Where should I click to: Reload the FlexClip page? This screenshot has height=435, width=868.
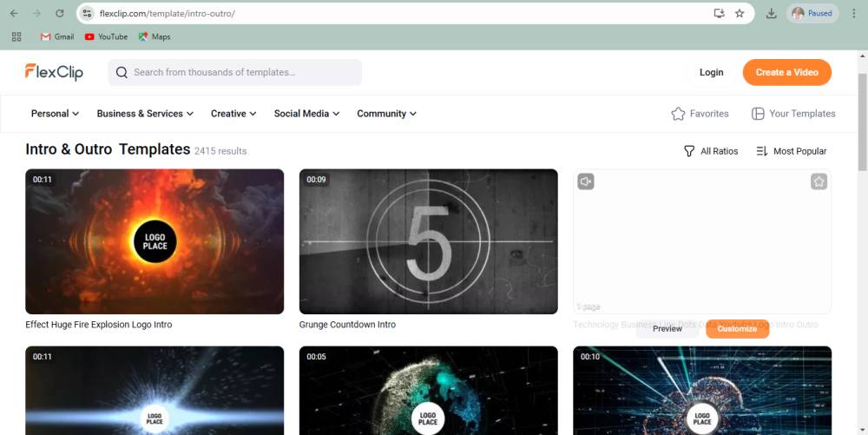[x=60, y=13]
